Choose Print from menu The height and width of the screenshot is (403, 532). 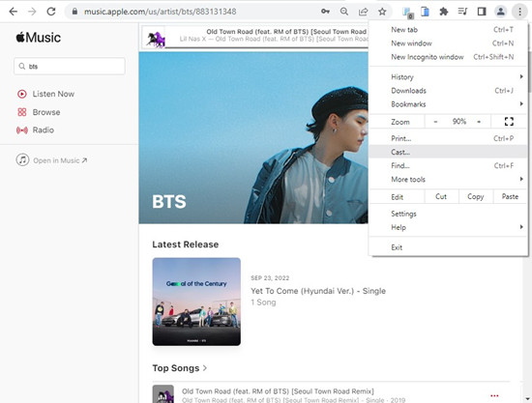(448, 138)
